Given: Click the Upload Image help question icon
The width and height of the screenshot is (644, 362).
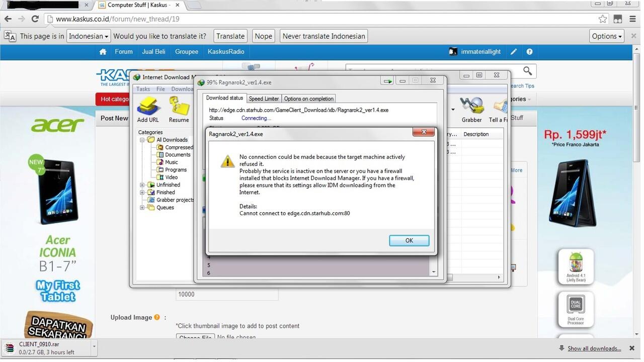Looking at the screenshot, I should point(157,317).
